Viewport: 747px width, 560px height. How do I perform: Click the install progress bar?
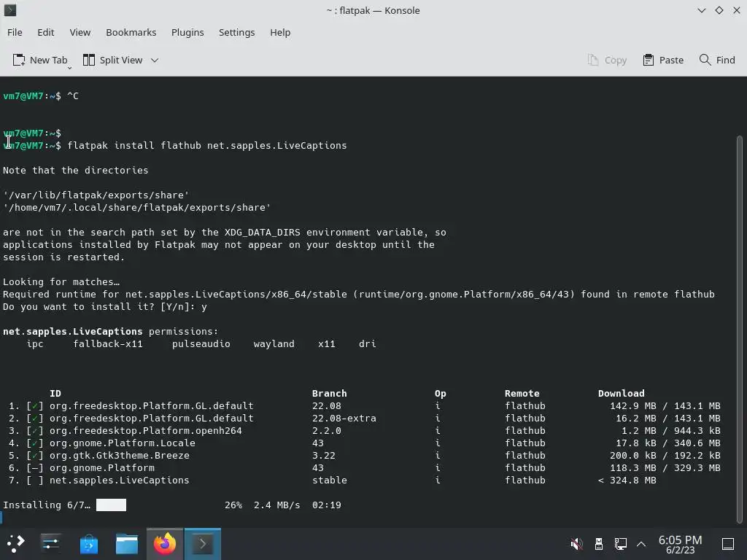111,505
